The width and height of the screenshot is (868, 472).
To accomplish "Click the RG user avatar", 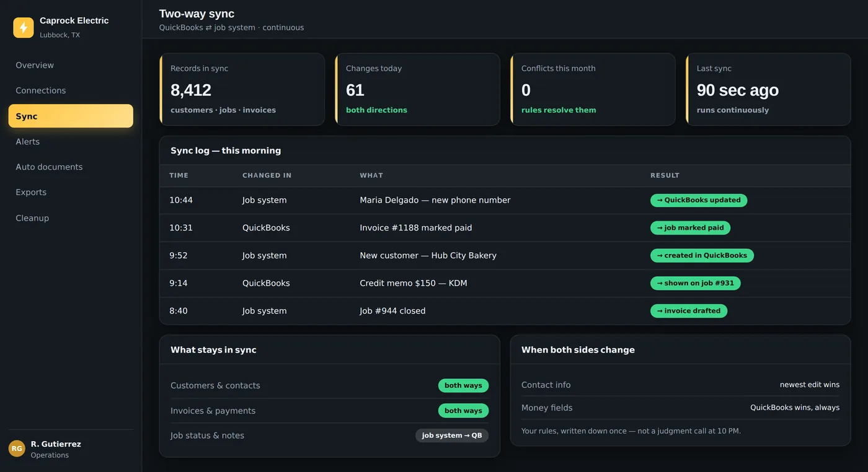I will pos(17,448).
